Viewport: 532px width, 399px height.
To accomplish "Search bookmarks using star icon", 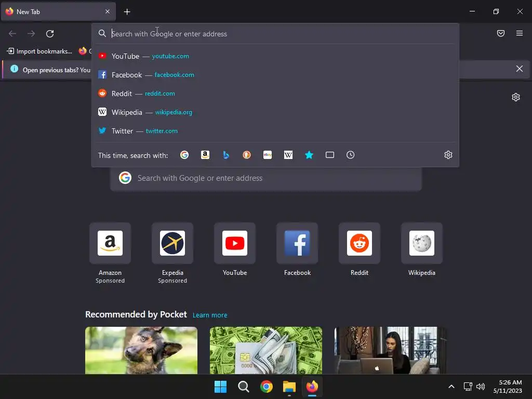I will tap(309, 155).
